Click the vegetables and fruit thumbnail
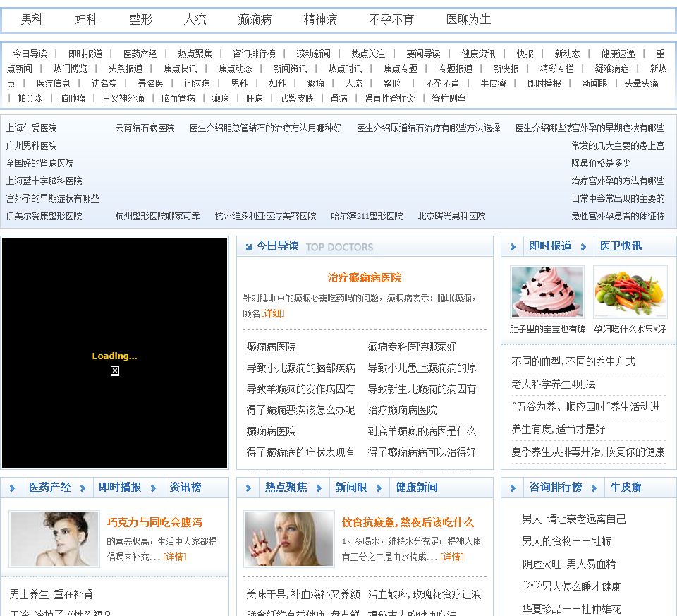 [x=630, y=292]
